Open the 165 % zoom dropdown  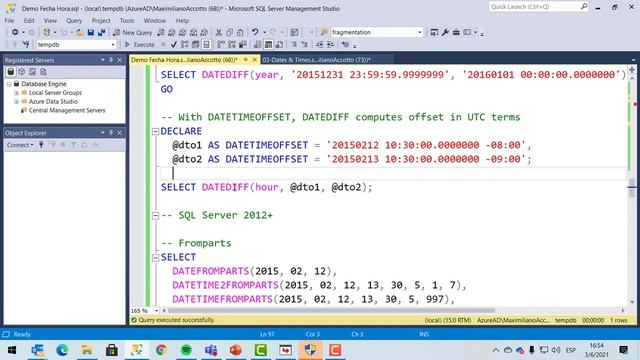[156, 311]
